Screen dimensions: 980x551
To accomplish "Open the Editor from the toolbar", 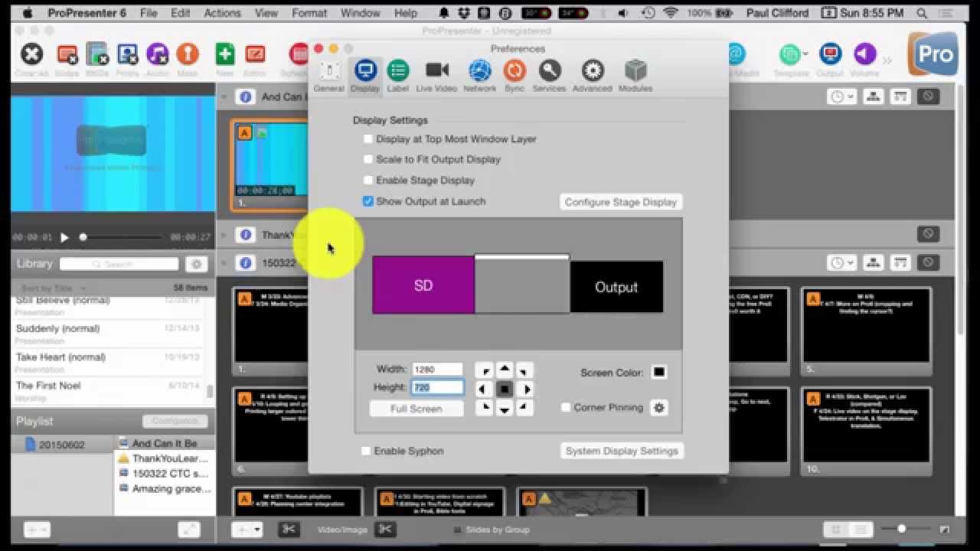I will (255, 55).
